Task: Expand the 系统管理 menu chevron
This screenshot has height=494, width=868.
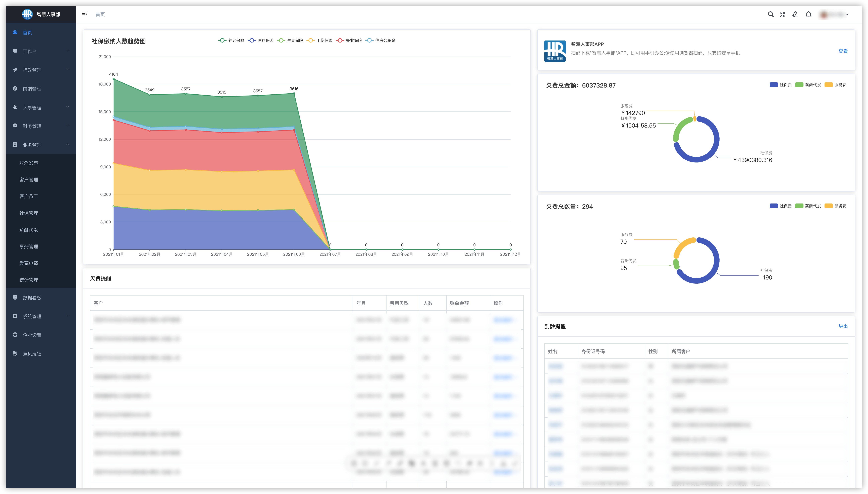Action: pos(67,316)
